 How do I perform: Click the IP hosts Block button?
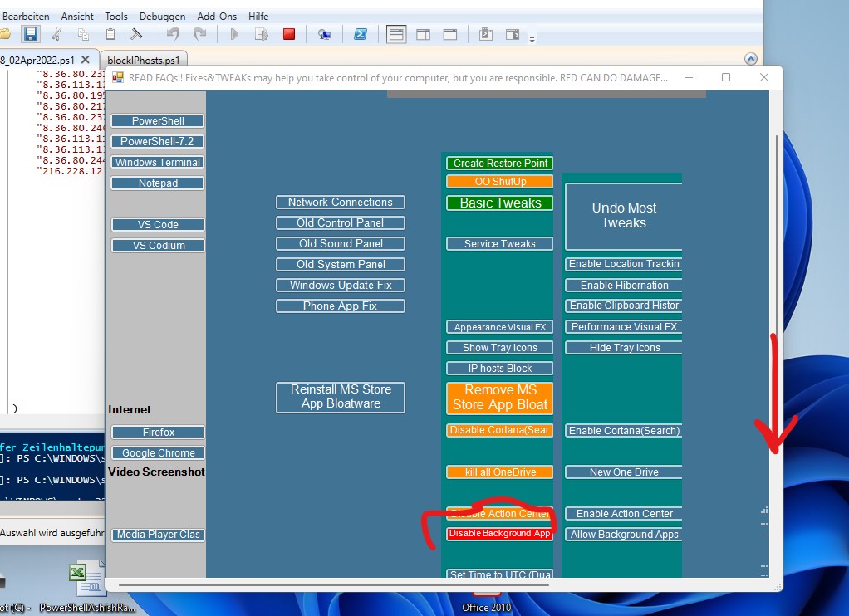point(500,368)
